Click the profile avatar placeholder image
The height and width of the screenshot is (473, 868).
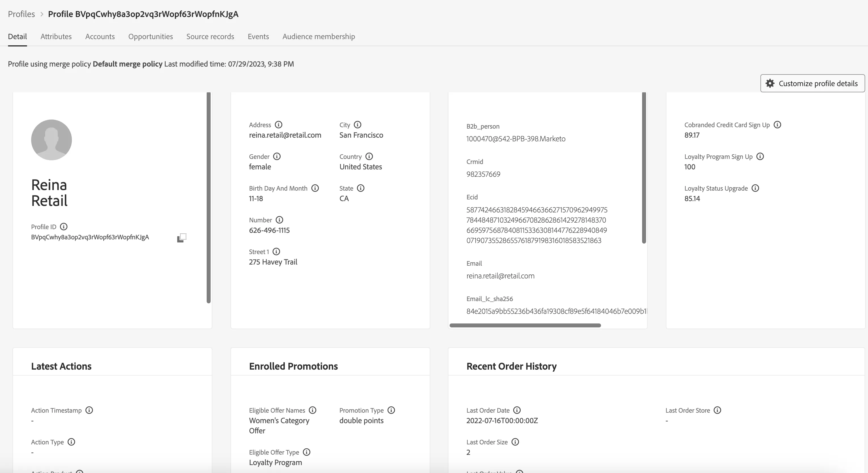(x=51, y=140)
